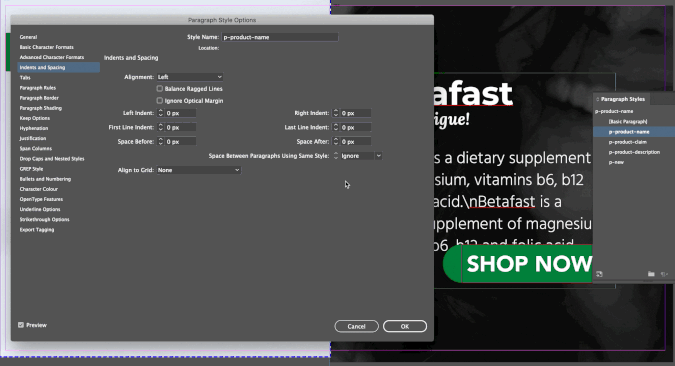Click the OK button

(405, 326)
